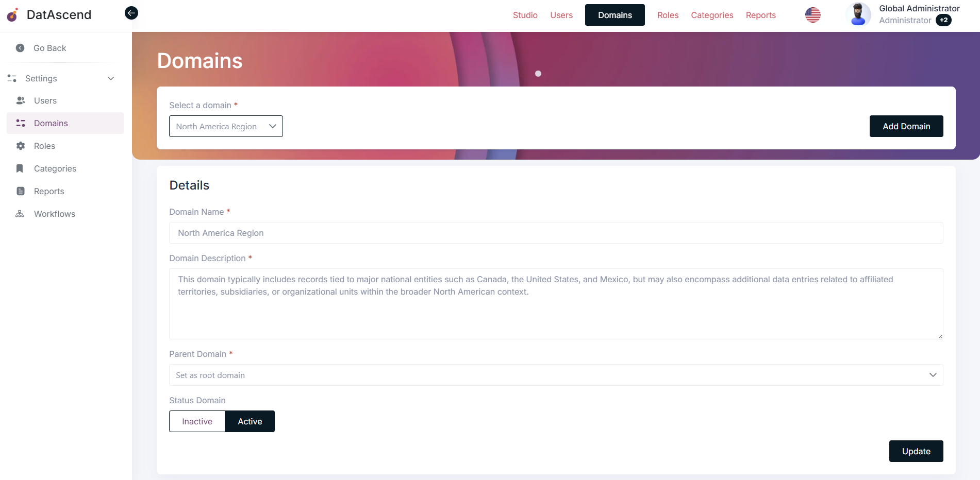Click the Add Domain button
980x480 pixels.
906,126
